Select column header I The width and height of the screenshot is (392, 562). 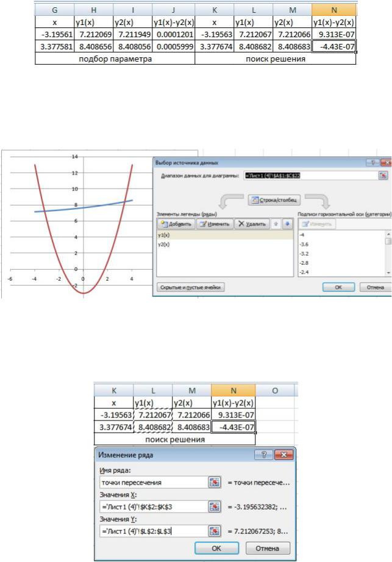pyautogui.click(x=132, y=10)
